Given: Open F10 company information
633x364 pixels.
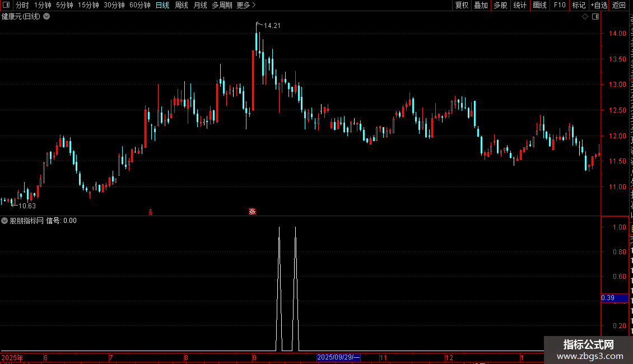Looking at the screenshot, I should point(560,5).
